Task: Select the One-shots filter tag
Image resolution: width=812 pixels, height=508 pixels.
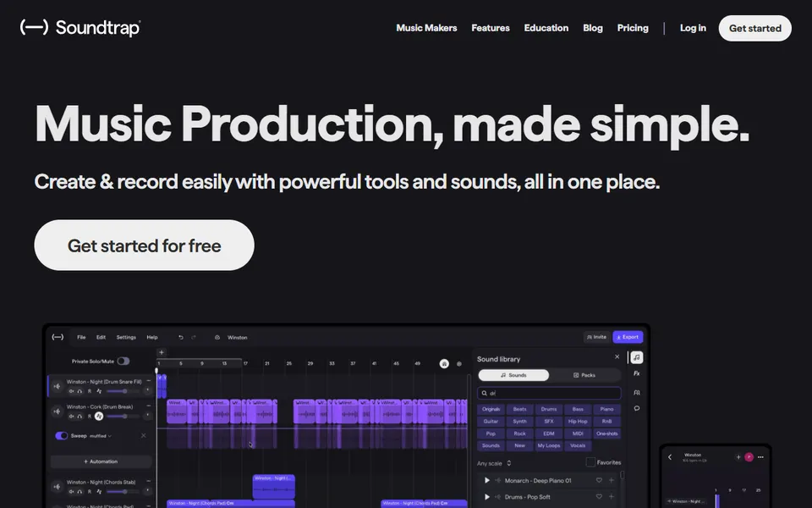Action: pos(607,433)
